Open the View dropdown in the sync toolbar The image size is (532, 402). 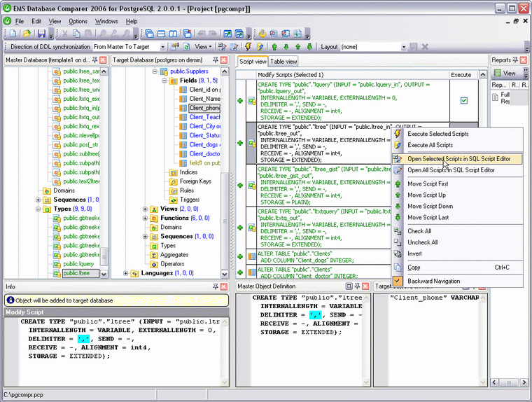[203, 47]
